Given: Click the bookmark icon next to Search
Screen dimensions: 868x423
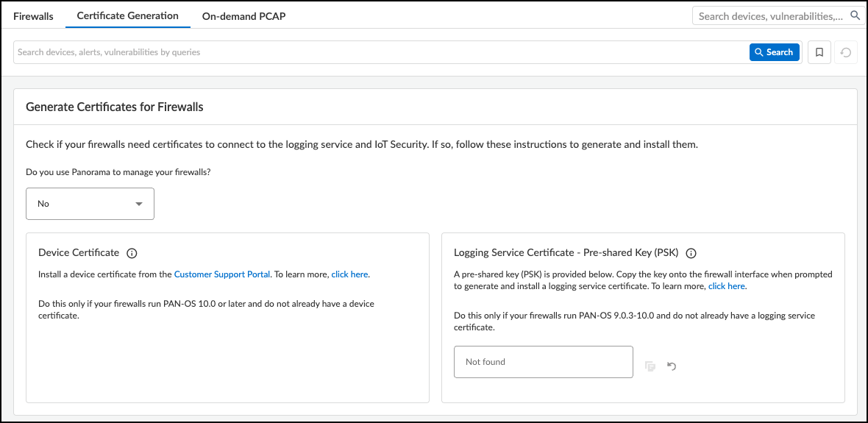Looking at the screenshot, I should [x=819, y=52].
